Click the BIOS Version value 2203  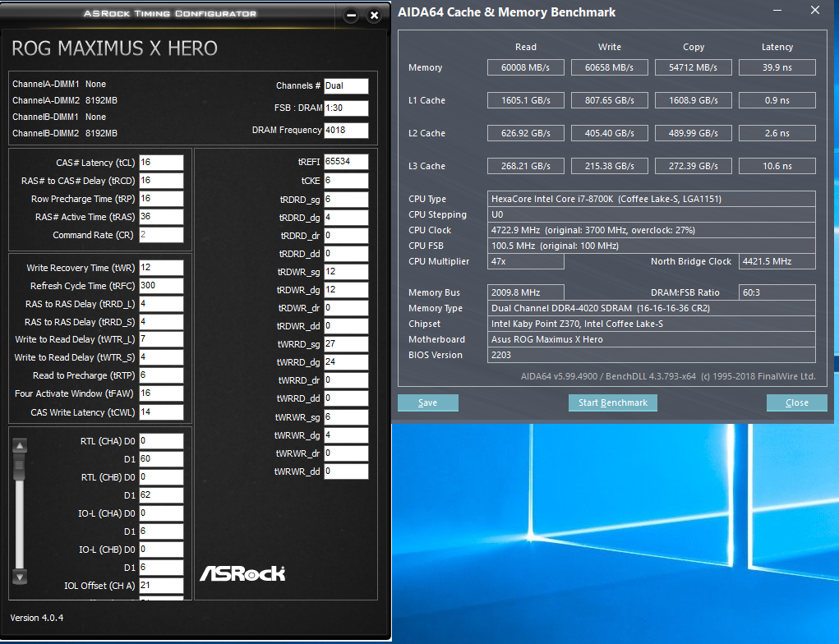(651, 355)
